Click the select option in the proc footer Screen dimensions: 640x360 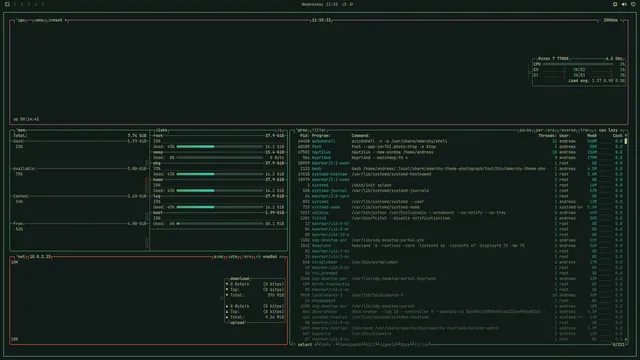304,344
